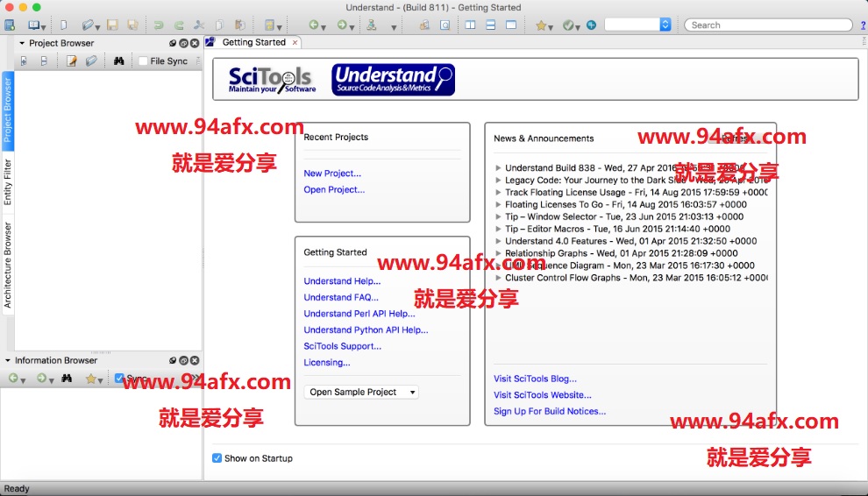Image resolution: width=868 pixels, height=496 pixels.
Task: Click Sign Up For Build Notices... link
Action: (x=550, y=411)
